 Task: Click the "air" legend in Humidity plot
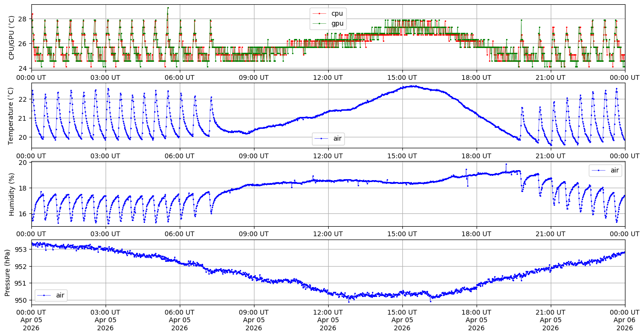(x=605, y=170)
